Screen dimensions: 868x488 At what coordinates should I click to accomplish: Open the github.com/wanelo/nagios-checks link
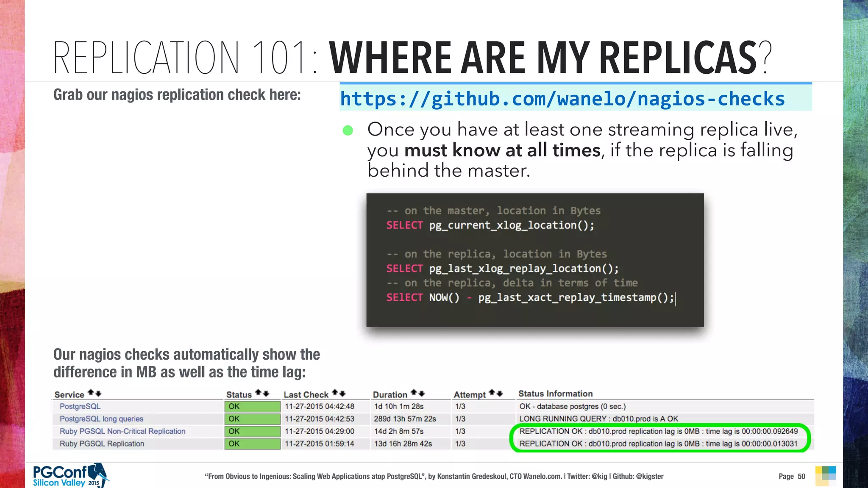coord(562,99)
